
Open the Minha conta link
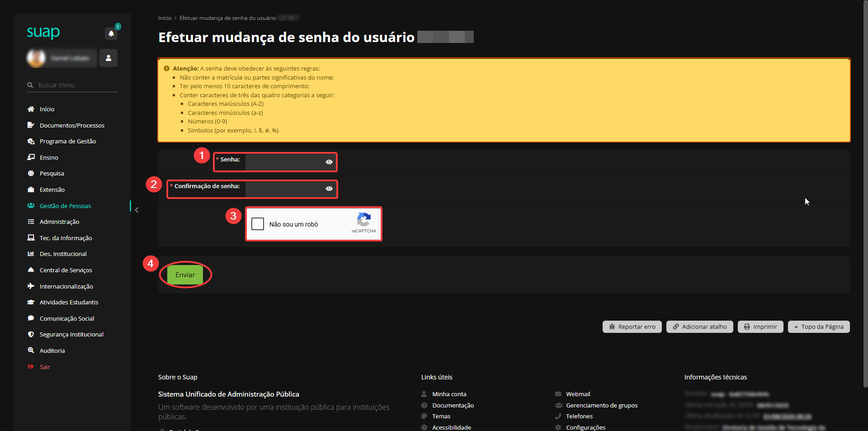(449, 394)
